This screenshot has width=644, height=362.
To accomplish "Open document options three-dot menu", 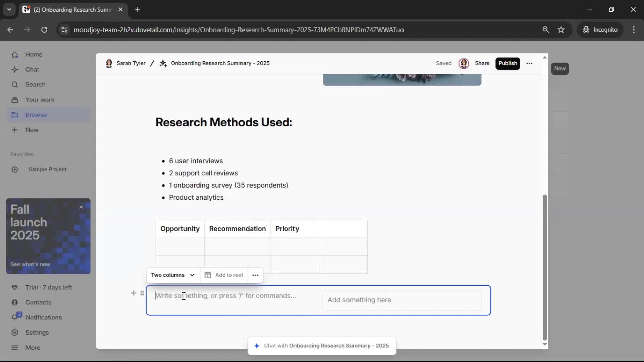I will coord(529,63).
